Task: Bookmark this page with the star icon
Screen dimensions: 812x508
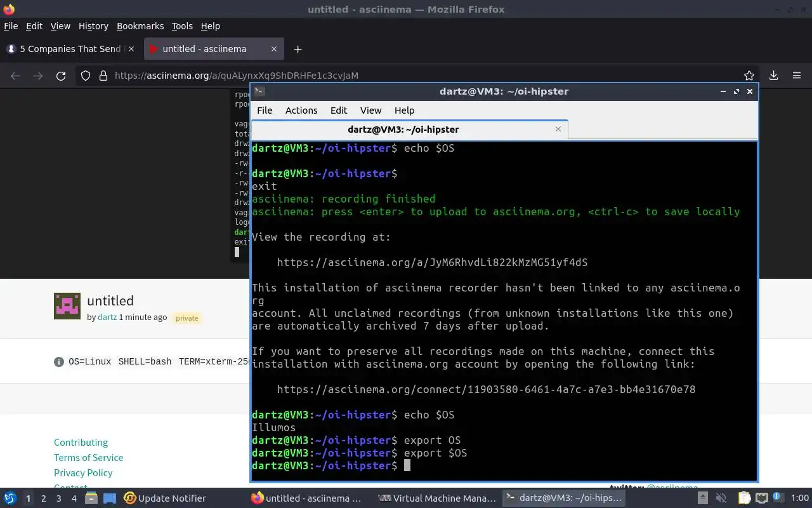Action: (x=749, y=76)
